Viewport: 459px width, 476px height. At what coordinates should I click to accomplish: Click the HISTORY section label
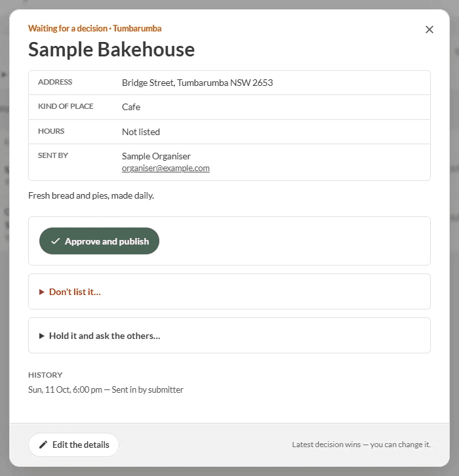click(45, 375)
